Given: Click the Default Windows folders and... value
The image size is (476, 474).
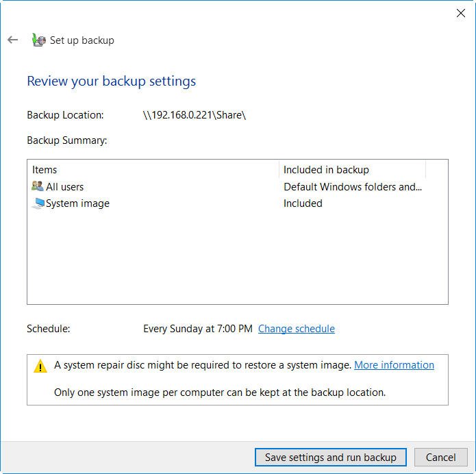Looking at the screenshot, I should point(353,187).
